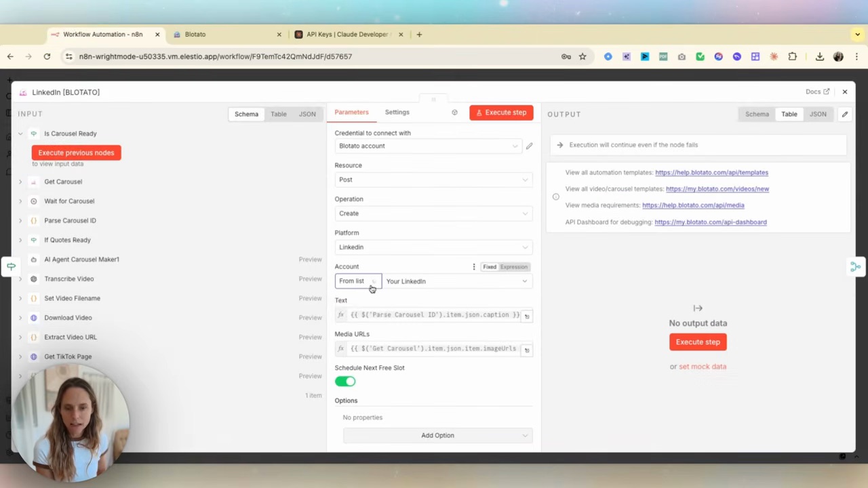Open the Credential Blotato account dropdown
868x488 pixels.
click(x=428, y=146)
